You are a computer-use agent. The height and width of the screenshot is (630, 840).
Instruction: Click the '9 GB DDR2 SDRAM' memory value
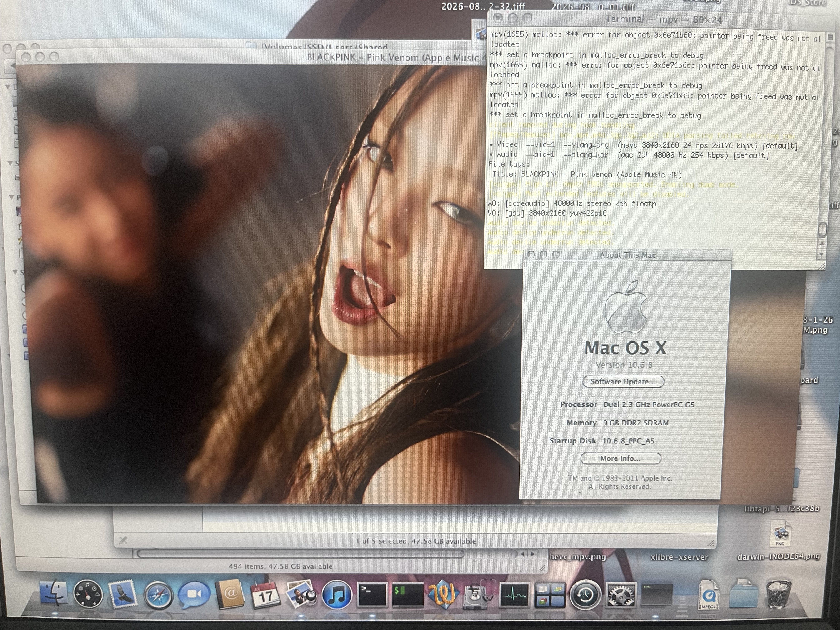click(x=636, y=423)
